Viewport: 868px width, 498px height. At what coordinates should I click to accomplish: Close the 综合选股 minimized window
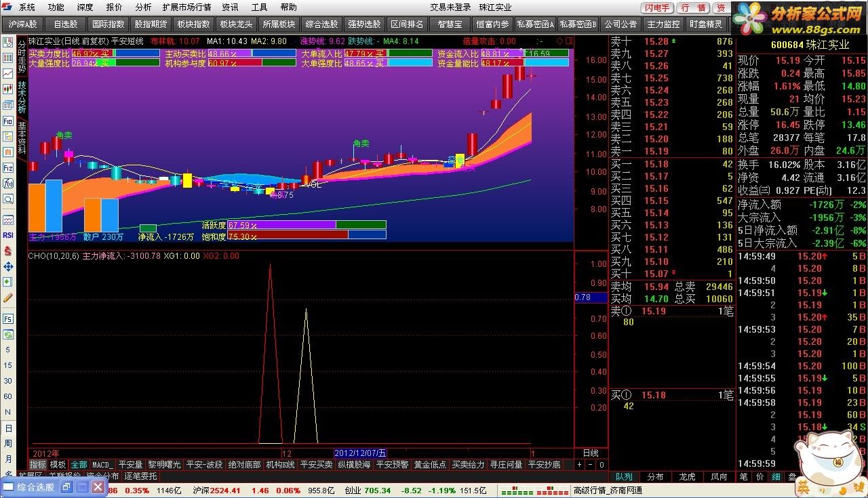[98, 486]
